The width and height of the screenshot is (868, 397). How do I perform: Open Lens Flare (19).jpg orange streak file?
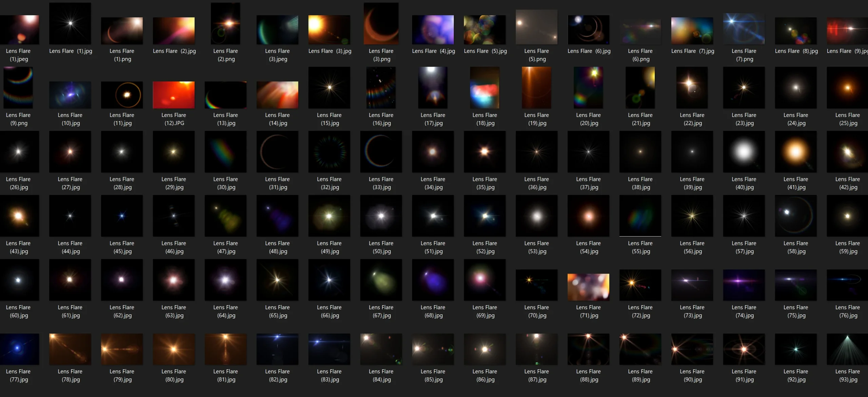pos(536,87)
